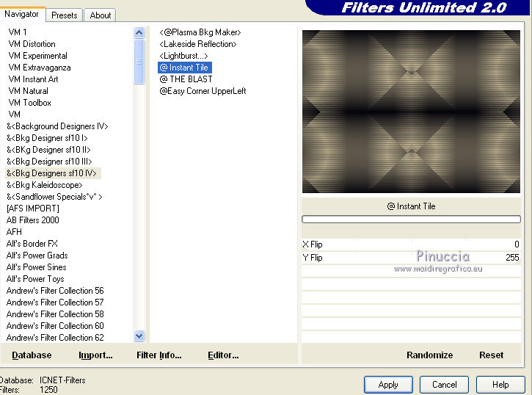
Task: Select &<Background Designers IV> category
Action: tap(57, 126)
